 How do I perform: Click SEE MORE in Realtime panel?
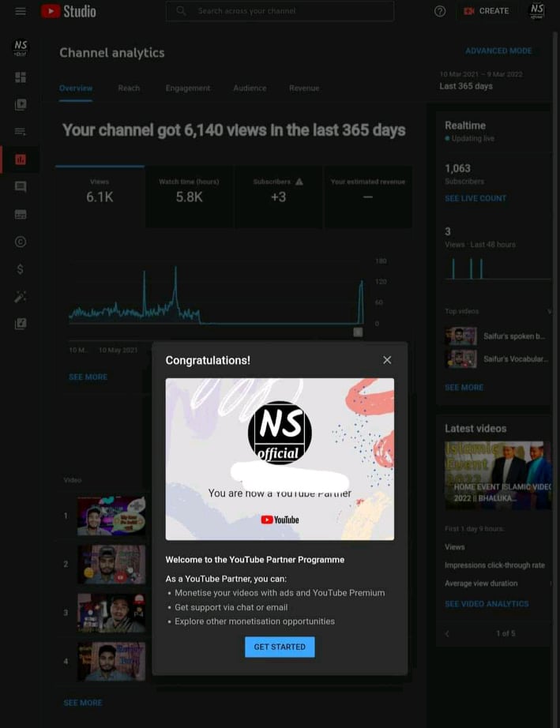[464, 387]
